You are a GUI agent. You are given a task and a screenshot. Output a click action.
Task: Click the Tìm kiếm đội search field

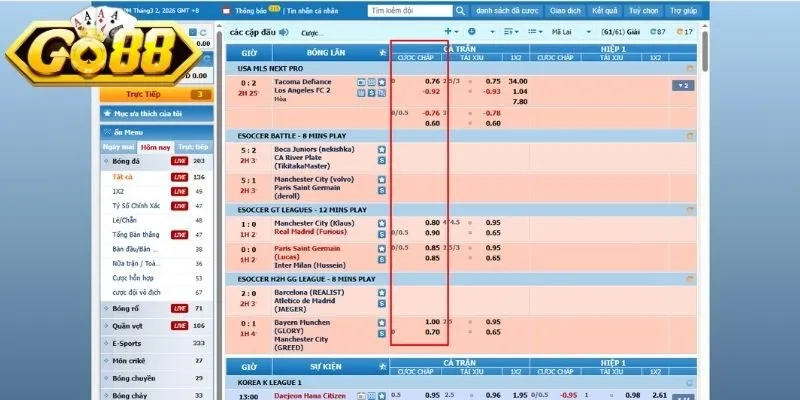(x=410, y=11)
